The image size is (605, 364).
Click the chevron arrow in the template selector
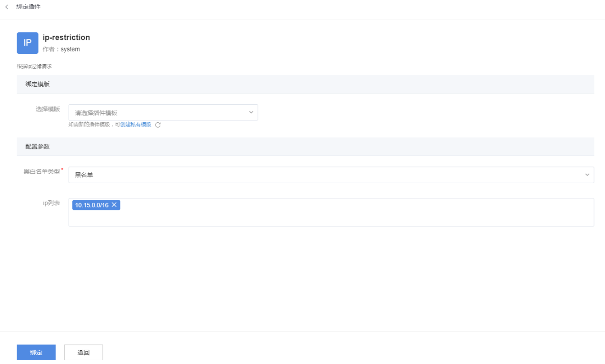251,112
